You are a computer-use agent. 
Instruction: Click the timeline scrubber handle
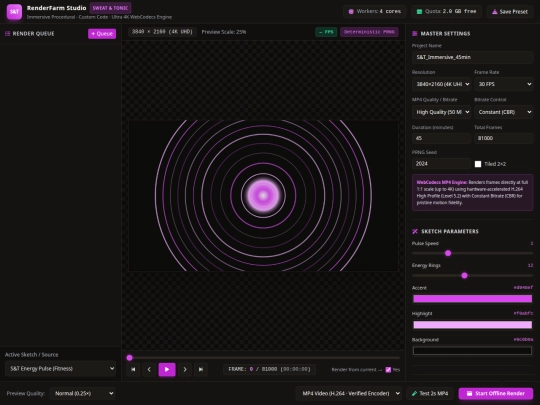(129, 358)
